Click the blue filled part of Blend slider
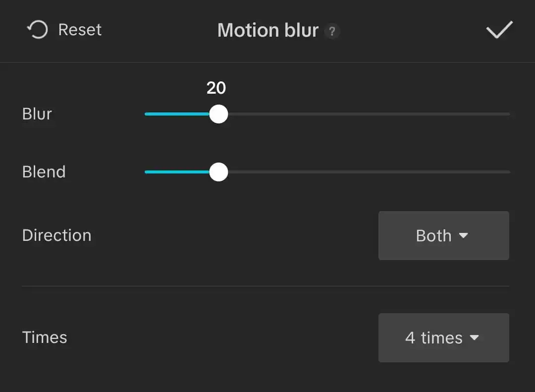 (x=177, y=172)
